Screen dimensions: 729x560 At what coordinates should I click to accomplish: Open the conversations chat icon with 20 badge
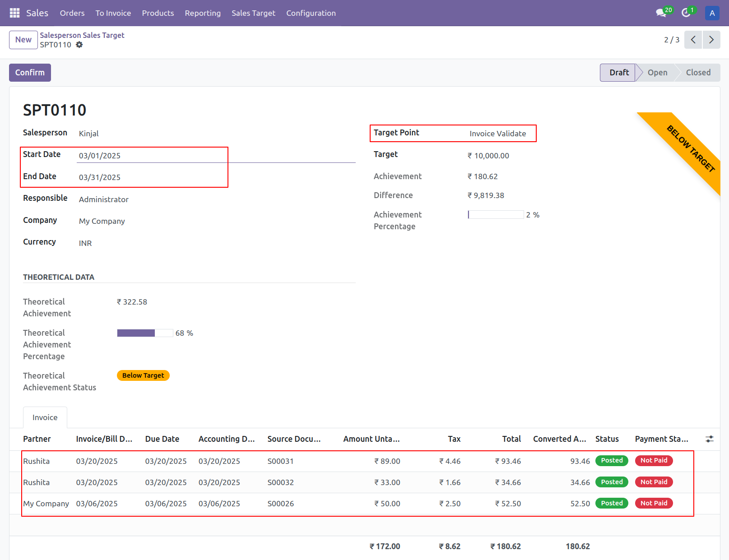[x=661, y=13]
